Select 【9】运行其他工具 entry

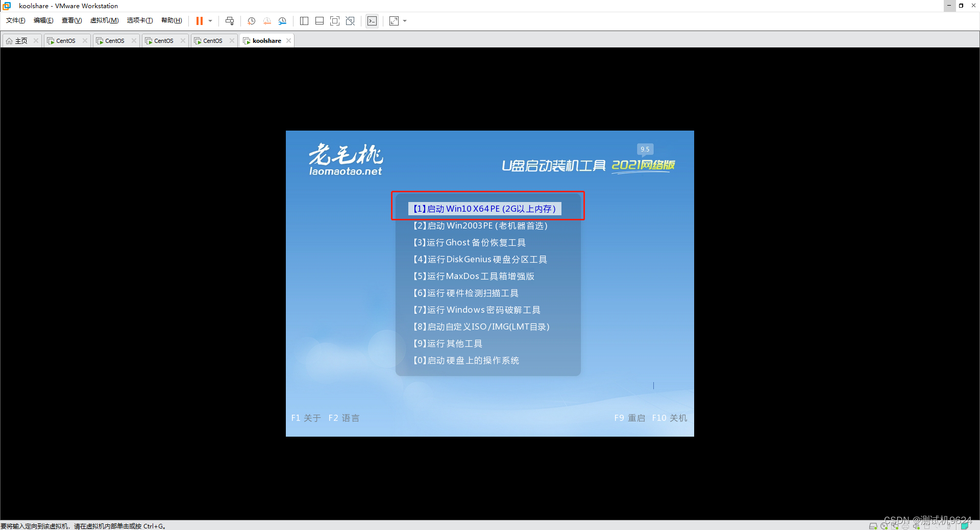point(448,343)
